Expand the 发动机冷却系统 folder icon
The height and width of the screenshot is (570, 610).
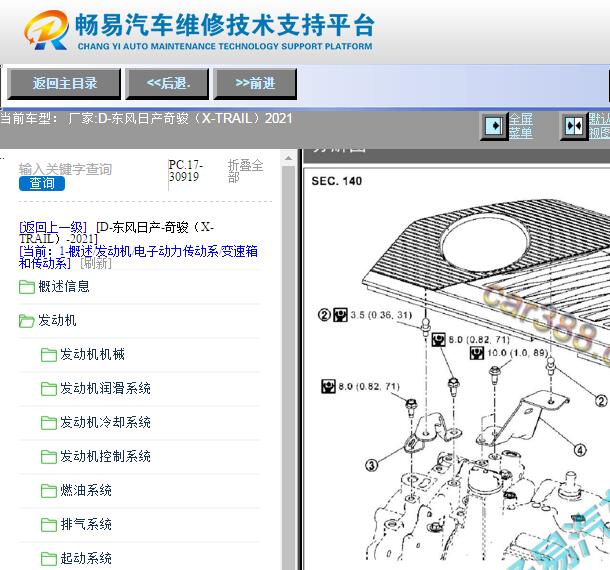point(49,423)
